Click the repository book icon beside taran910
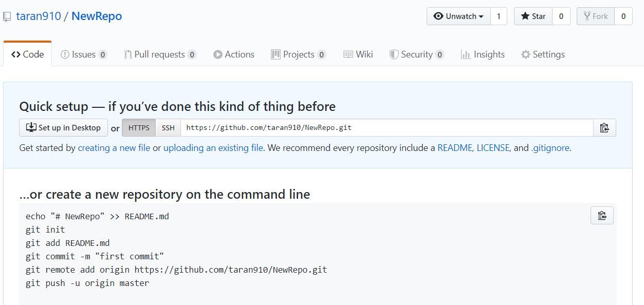Image resolution: width=644 pixels, height=305 pixels. click(x=7, y=16)
